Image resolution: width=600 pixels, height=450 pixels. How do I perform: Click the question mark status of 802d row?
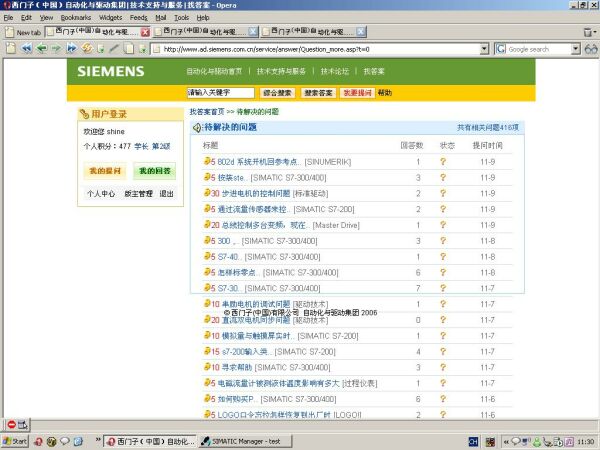point(443,161)
